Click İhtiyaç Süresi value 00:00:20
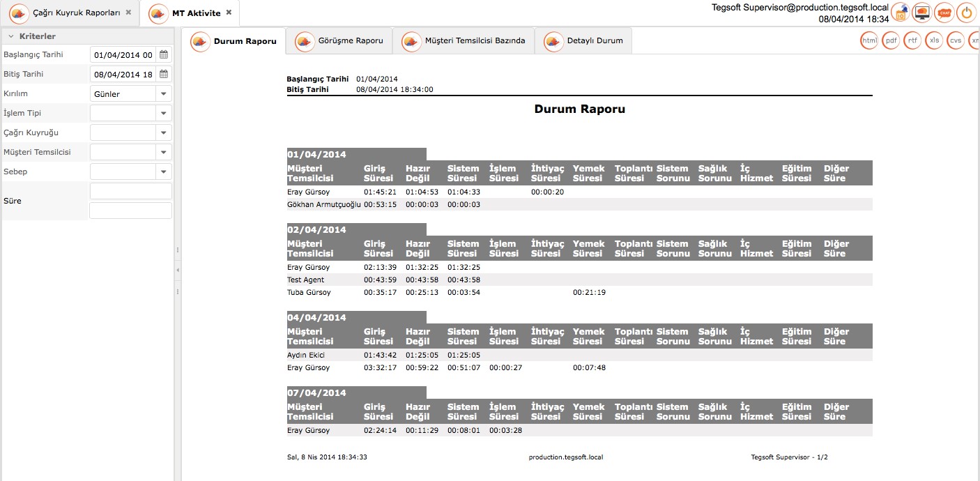Screen dimensions: 980x481 pos(547,192)
